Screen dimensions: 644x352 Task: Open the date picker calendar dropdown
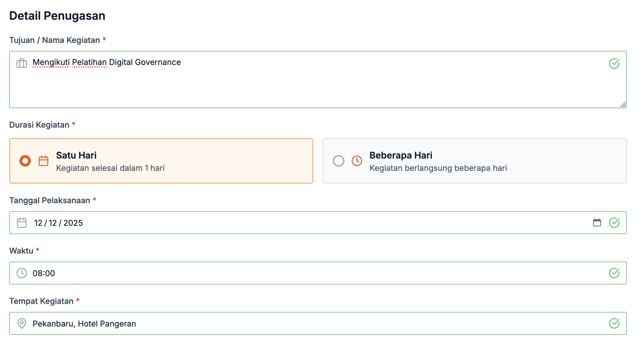coord(597,223)
